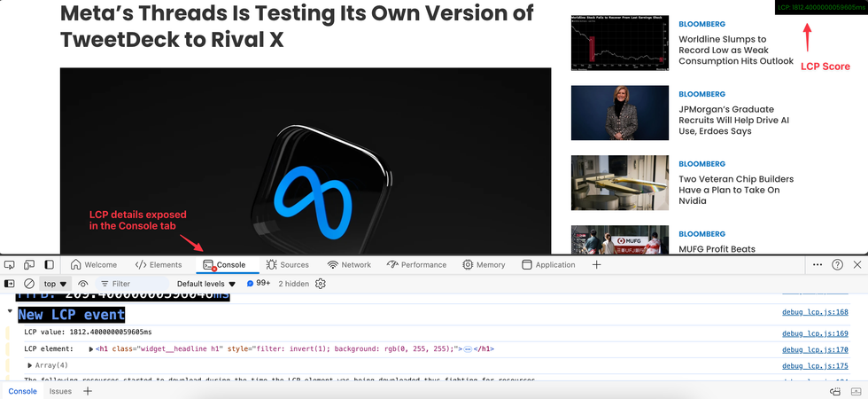Click the New LCP event heading text
868x399 pixels.
[x=72, y=315]
